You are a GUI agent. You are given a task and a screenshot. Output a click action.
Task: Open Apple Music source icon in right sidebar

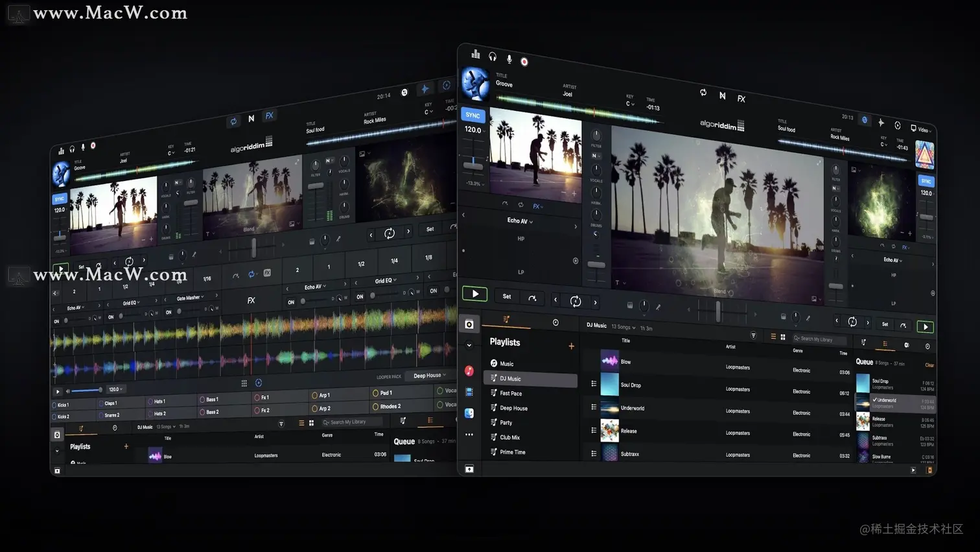pyautogui.click(x=469, y=370)
